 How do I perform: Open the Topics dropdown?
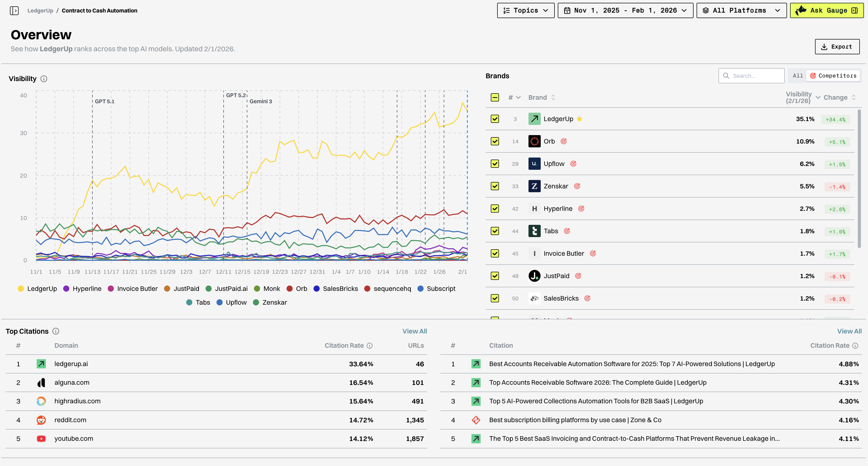coord(525,10)
